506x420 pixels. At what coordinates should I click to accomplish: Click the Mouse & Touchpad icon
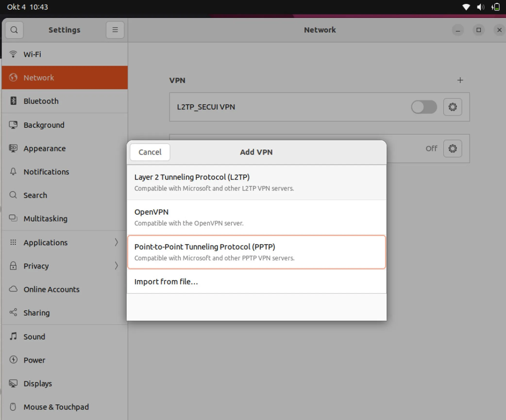pos(13,407)
